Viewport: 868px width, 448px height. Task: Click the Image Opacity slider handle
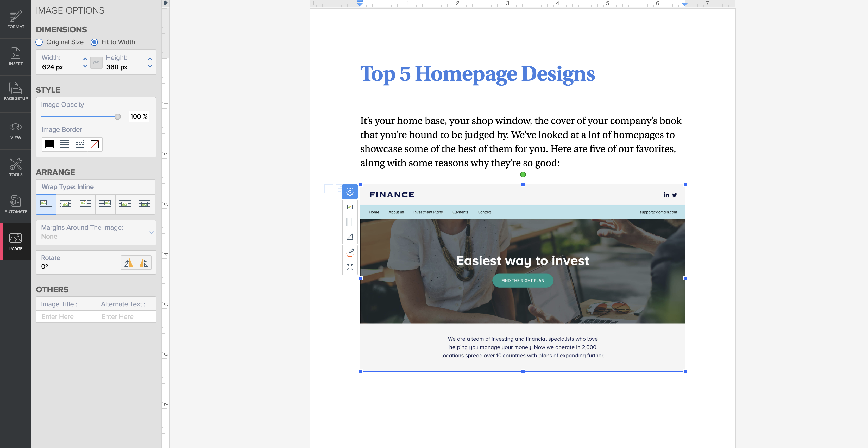tap(118, 117)
